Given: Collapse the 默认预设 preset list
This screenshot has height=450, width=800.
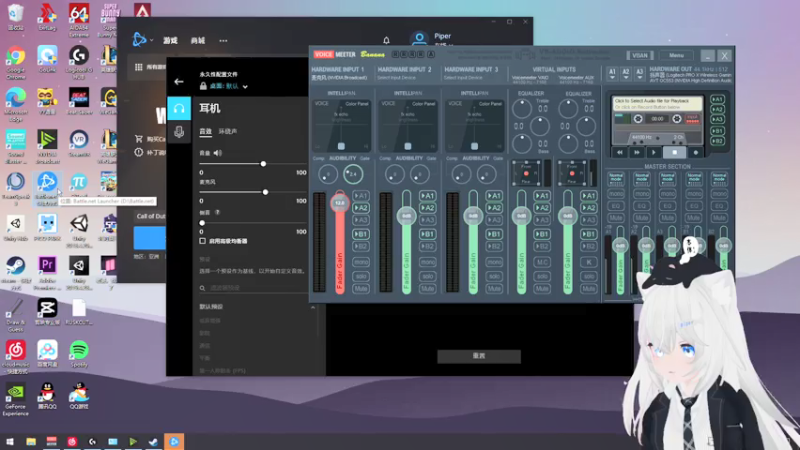Looking at the screenshot, I should (313, 307).
